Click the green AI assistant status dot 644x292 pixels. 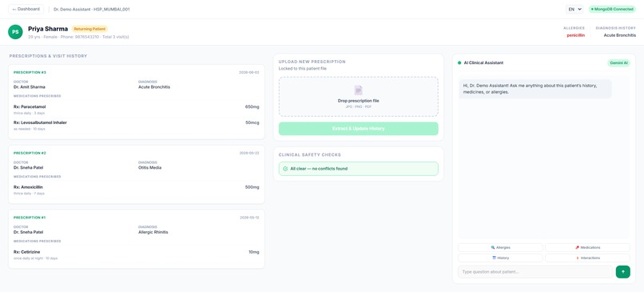point(459,63)
